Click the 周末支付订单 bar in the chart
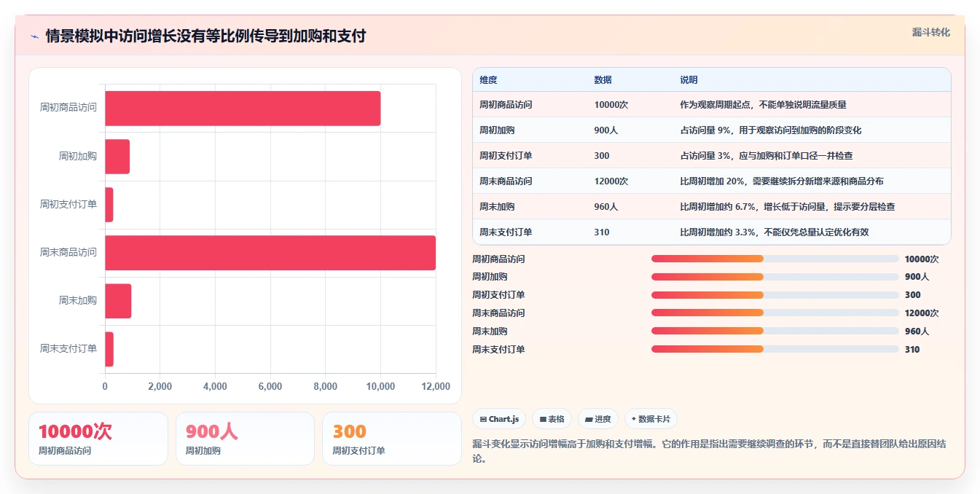The image size is (980, 494). click(109, 349)
